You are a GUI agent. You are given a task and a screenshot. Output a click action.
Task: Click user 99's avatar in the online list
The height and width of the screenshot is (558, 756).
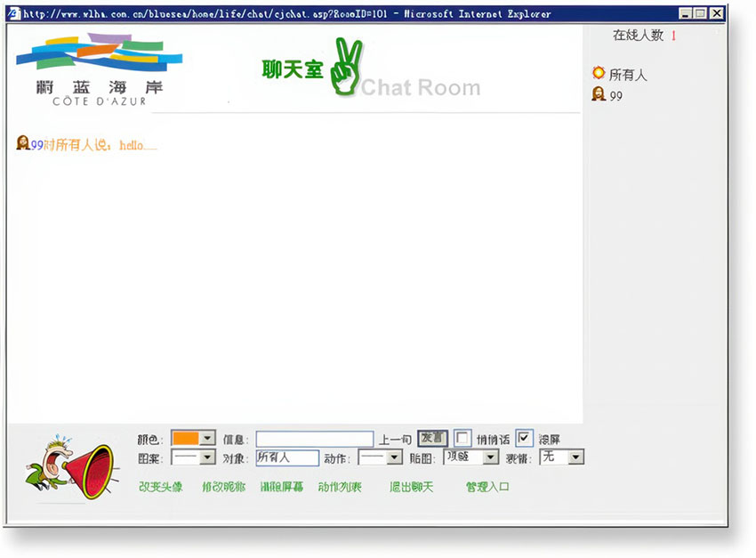(x=599, y=93)
